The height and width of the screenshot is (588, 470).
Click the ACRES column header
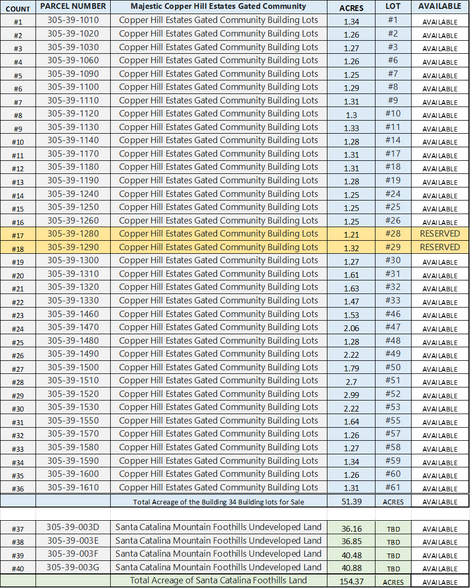click(x=351, y=8)
